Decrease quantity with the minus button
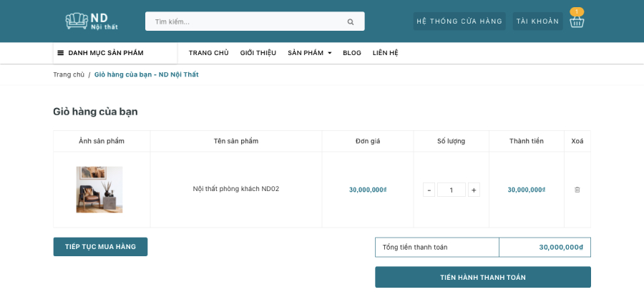 point(429,190)
